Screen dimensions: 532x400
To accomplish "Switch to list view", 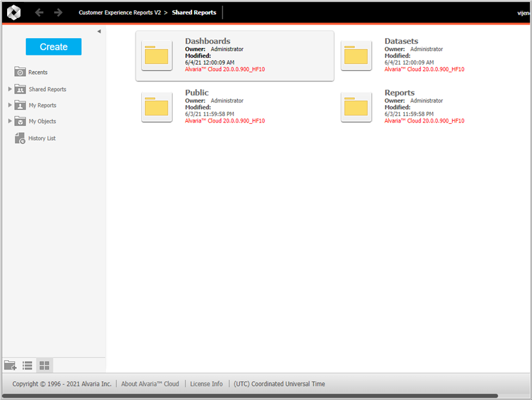I will tap(28, 366).
